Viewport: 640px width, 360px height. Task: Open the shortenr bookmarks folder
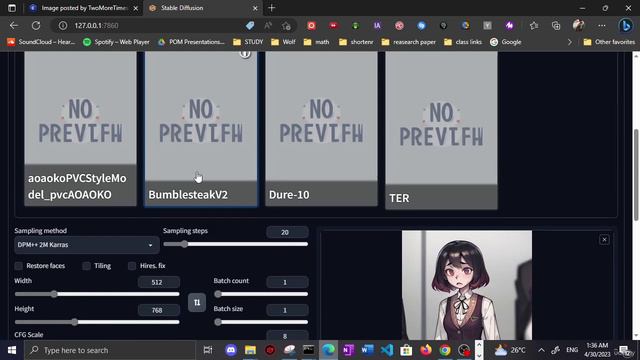point(356,42)
